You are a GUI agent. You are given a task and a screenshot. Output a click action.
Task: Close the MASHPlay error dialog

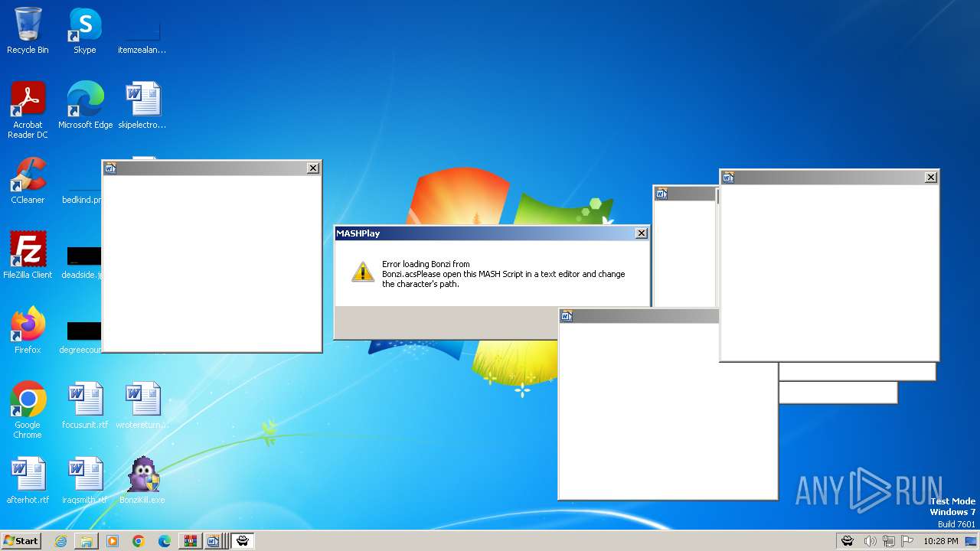(642, 233)
